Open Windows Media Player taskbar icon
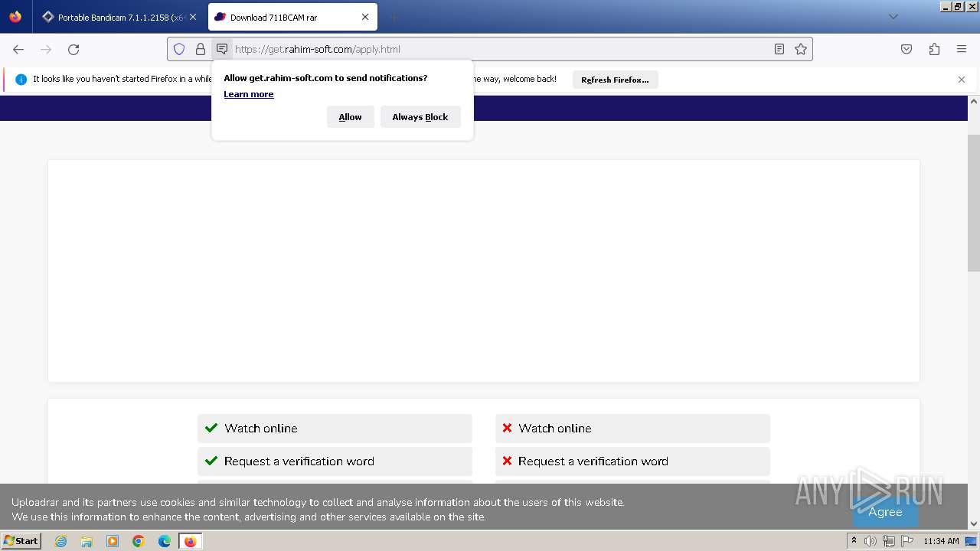980x551 pixels. pos(113,541)
